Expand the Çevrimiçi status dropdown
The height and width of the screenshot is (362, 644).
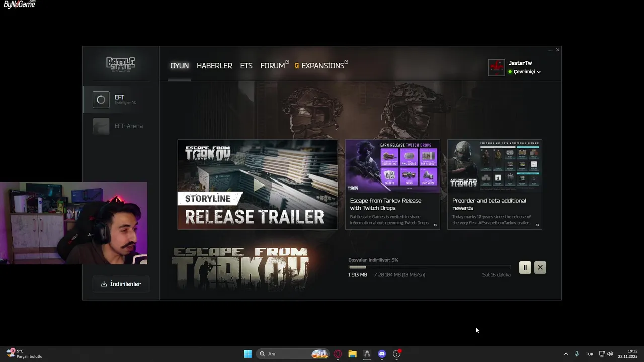point(524,72)
